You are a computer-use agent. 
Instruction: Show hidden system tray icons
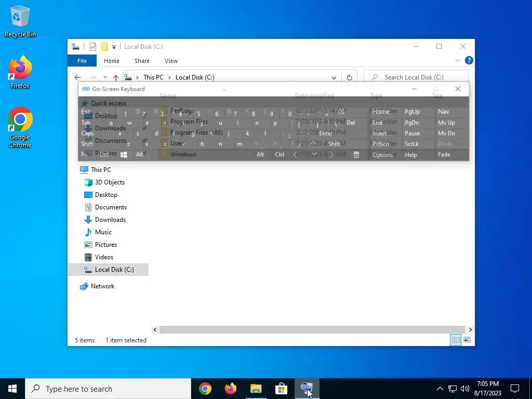(440, 389)
